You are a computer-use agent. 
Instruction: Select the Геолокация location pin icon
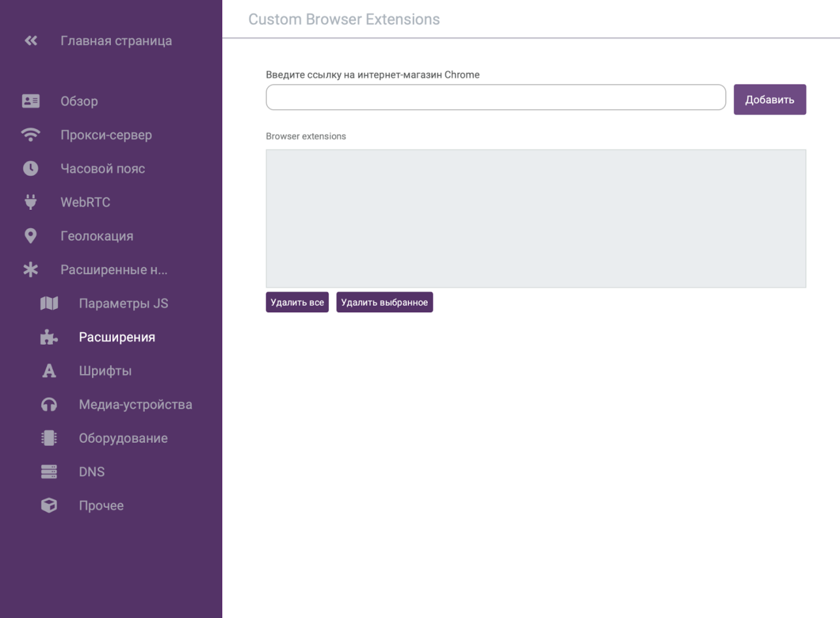30,235
